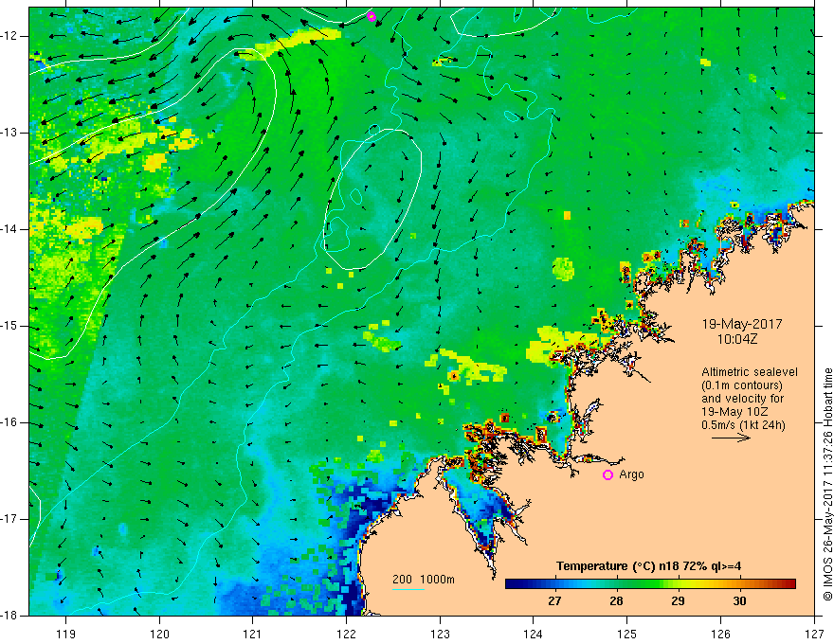Click the longitude axis label 122
The height and width of the screenshot is (644, 834).
346,634
